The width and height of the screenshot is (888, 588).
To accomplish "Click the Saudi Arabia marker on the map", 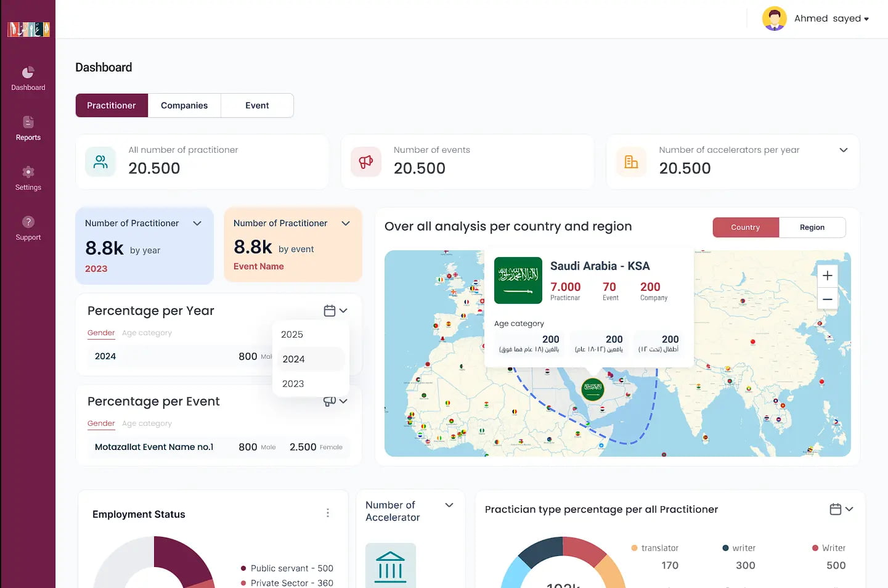I will (593, 390).
